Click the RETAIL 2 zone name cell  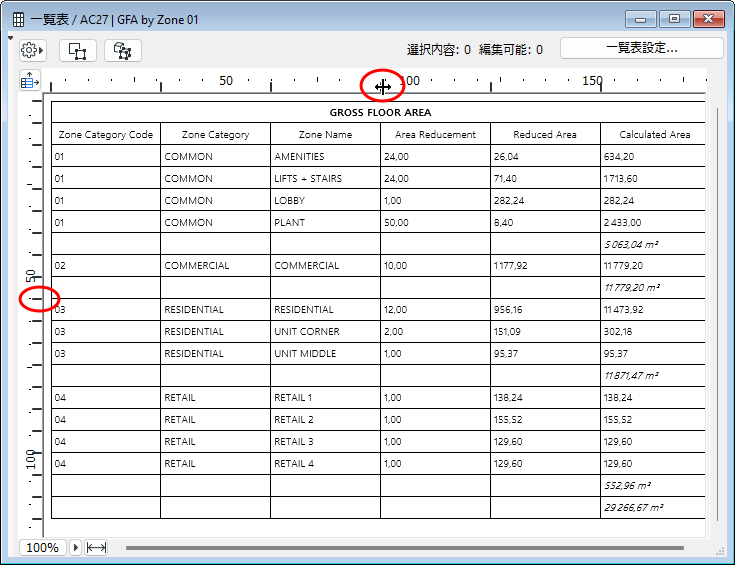[x=325, y=420]
